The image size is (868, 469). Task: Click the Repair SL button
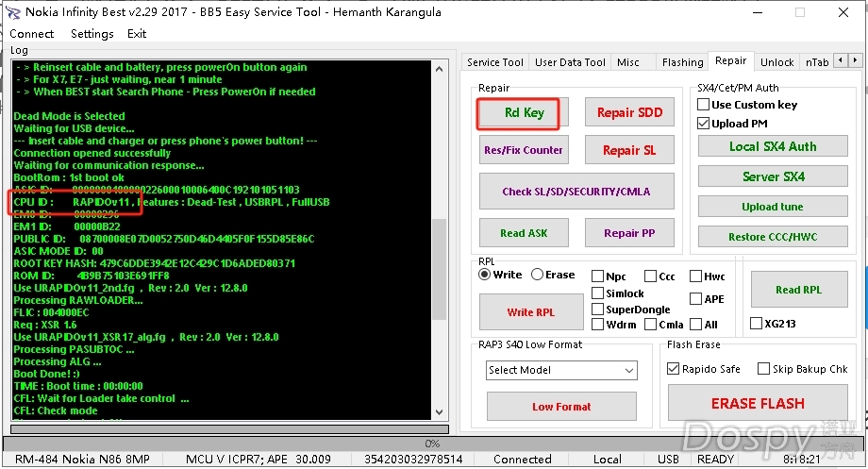click(629, 150)
